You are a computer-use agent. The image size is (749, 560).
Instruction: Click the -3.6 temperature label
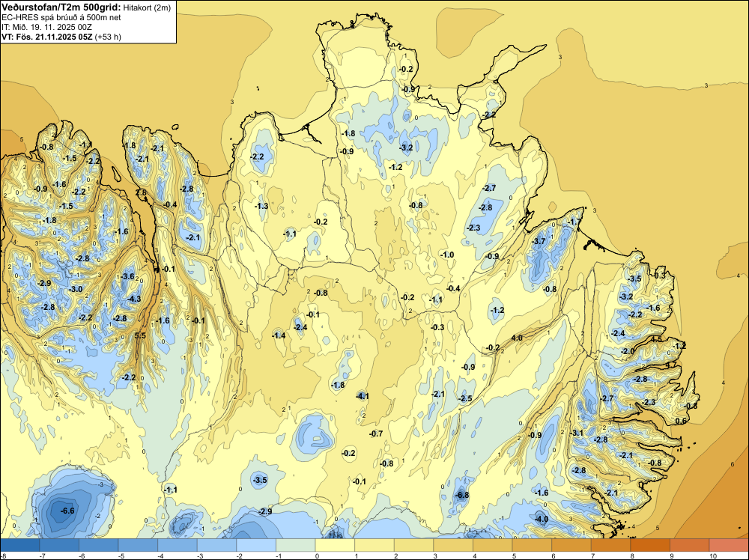127,276
